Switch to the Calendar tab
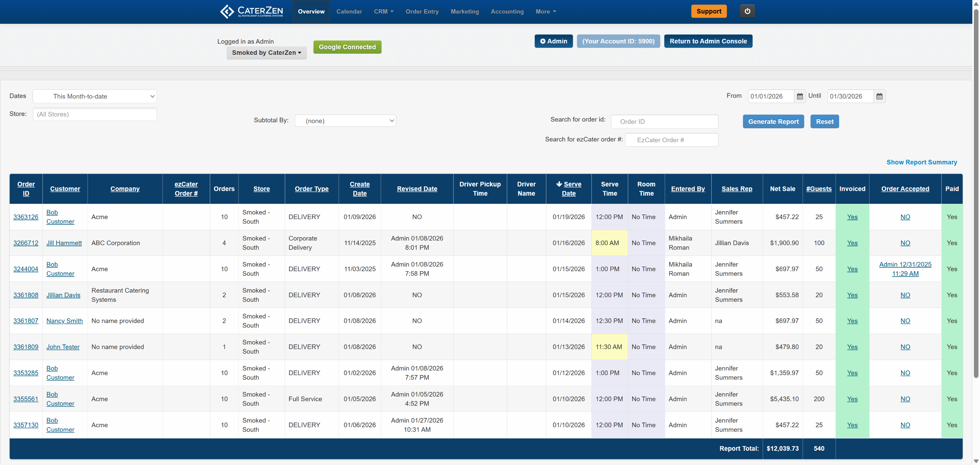 point(349,11)
